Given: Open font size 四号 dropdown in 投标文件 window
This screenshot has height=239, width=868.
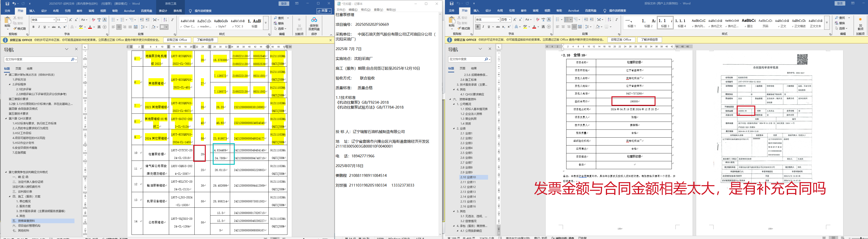Looking at the screenshot, I should point(509,19).
